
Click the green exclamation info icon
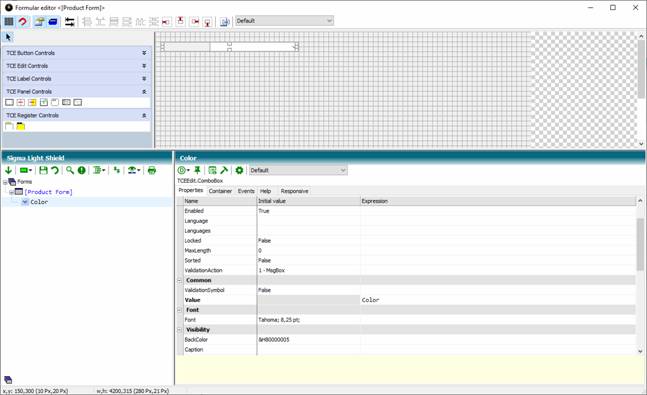click(x=82, y=170)
